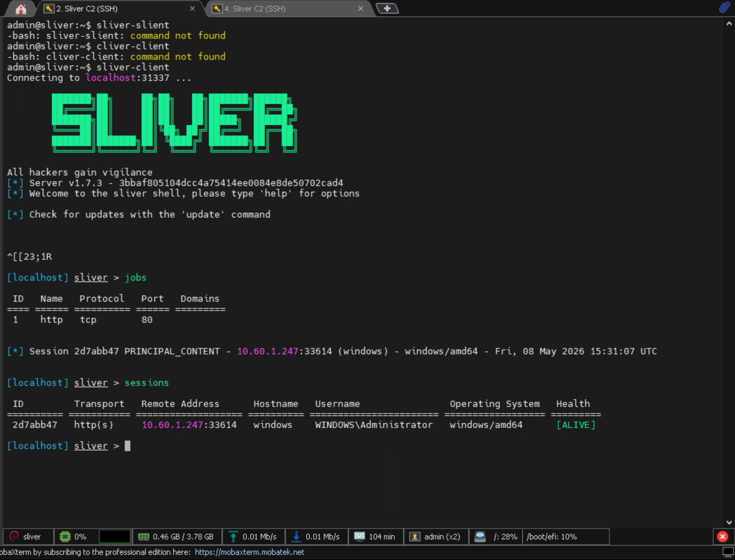Click port "80" in the jobs table
The width and height of the screenshot is (735, 560).
pyautogui.click(x=147, y=320)
